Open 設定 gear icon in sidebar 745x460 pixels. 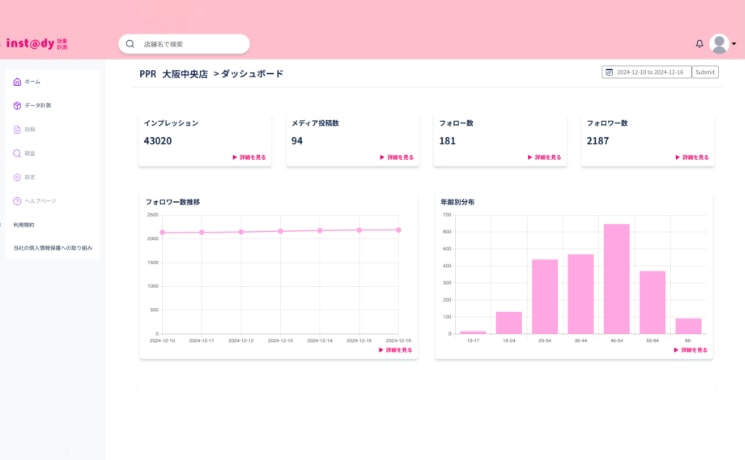click(x=17, y=177)
